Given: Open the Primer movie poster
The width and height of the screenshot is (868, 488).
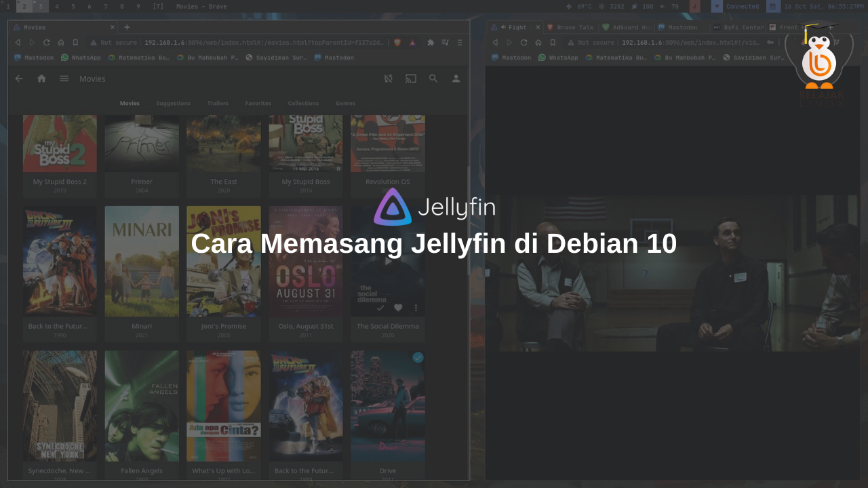Looking at the screenshot, I should [x=142, y=143].
